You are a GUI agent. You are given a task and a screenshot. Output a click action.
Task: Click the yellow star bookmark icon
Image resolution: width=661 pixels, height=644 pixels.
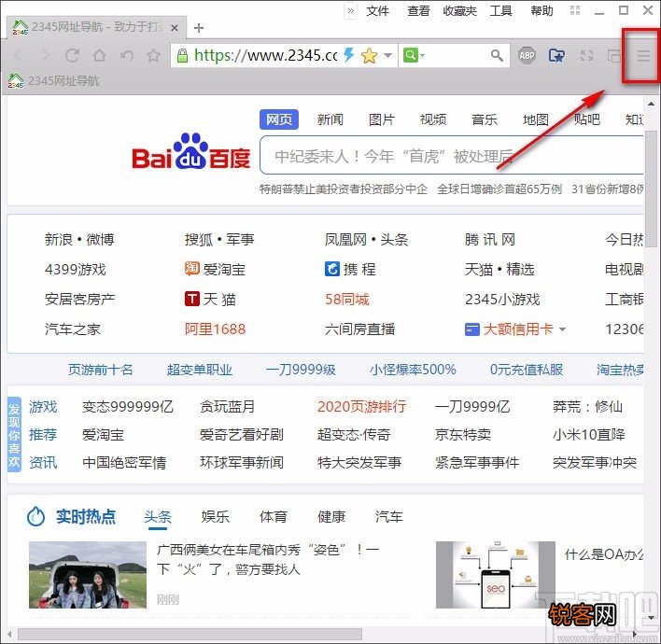pyautogui.click(x=369, y=55)
